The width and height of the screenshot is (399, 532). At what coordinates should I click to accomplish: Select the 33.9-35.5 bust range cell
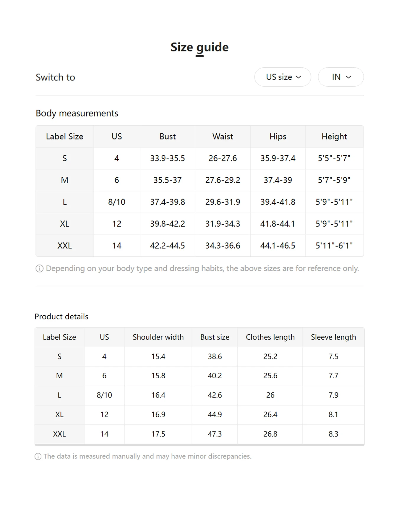click(168, 158)
